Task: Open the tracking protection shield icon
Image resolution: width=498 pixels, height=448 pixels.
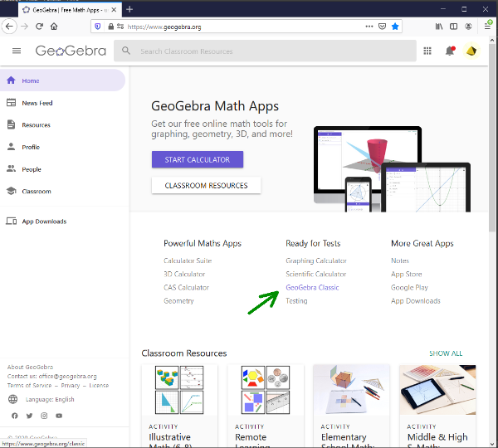Action: click(x=98, y=27)
